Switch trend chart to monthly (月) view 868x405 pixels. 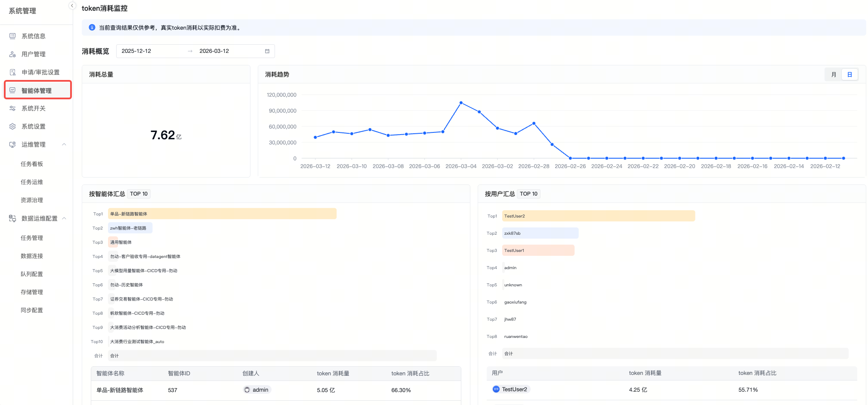pyautogui.click(x=834, y=74)
